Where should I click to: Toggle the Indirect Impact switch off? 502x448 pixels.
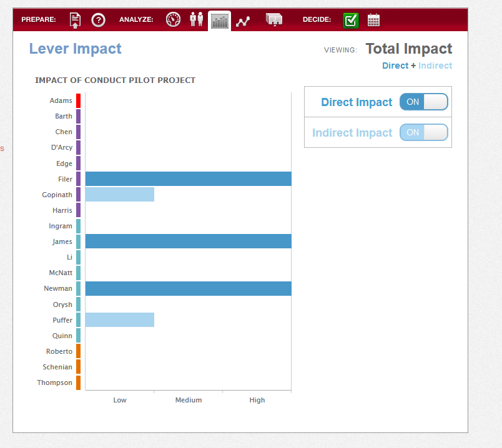click(x=423, y=132)
